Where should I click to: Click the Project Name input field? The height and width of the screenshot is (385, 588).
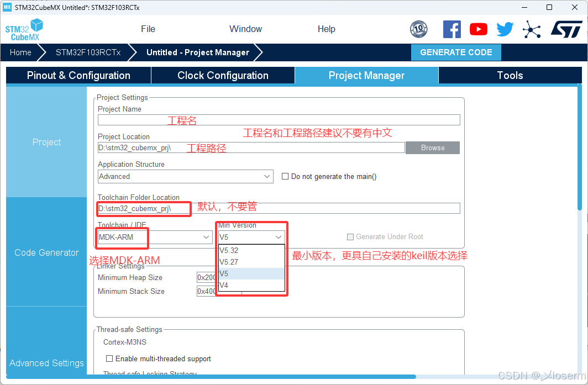pyautogui.click(x=279, y=120)
